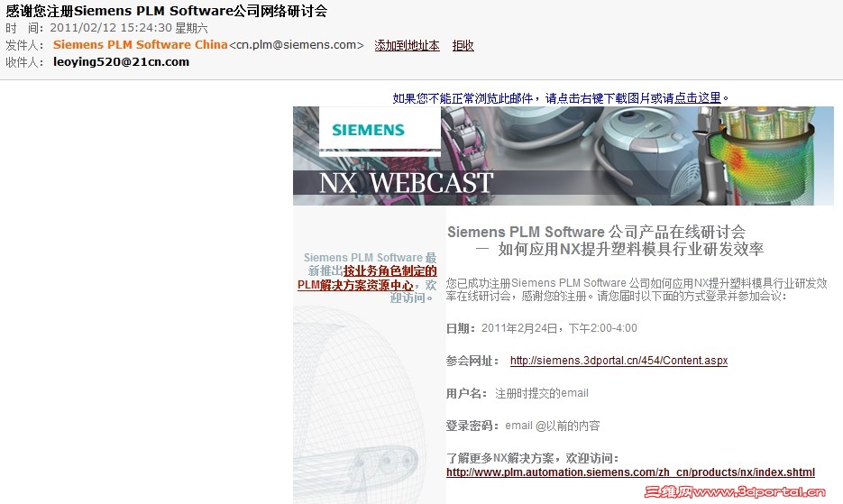The image size is (843, 504).
Task: Click the email subject line
Action: click(166, 11)
